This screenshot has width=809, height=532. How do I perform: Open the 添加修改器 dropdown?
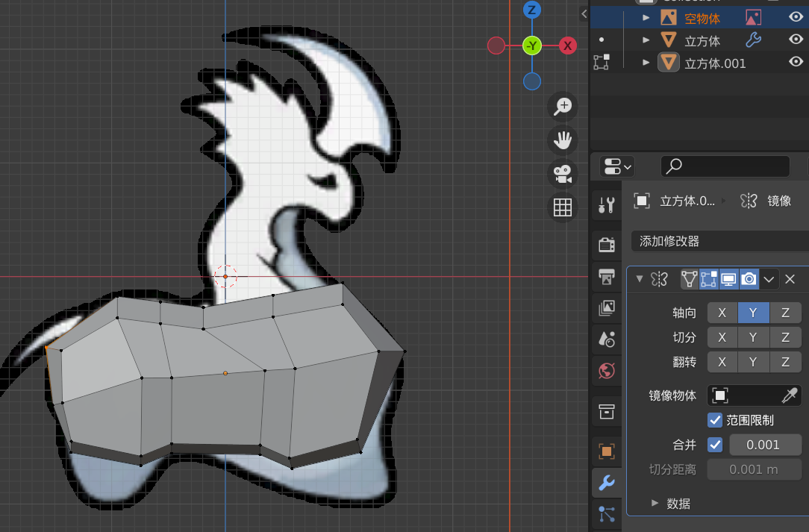click(x=719, y=241)
